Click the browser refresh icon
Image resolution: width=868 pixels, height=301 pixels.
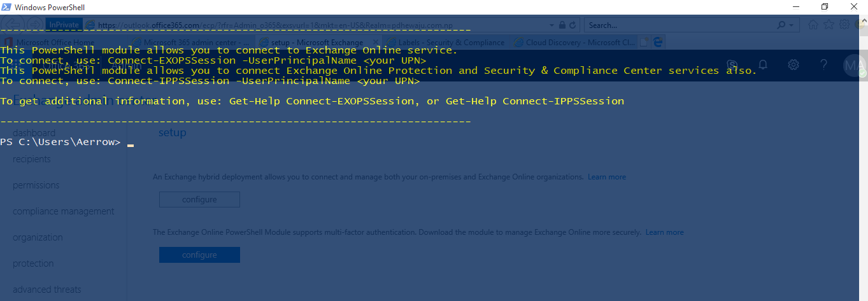pyautogui.click(x=573, y=25)
